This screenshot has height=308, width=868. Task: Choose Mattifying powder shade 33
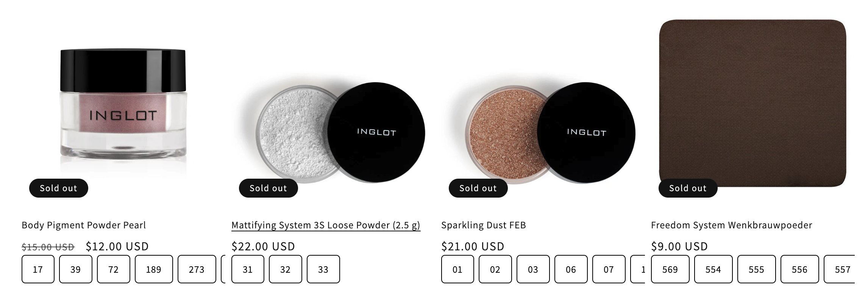323,269
